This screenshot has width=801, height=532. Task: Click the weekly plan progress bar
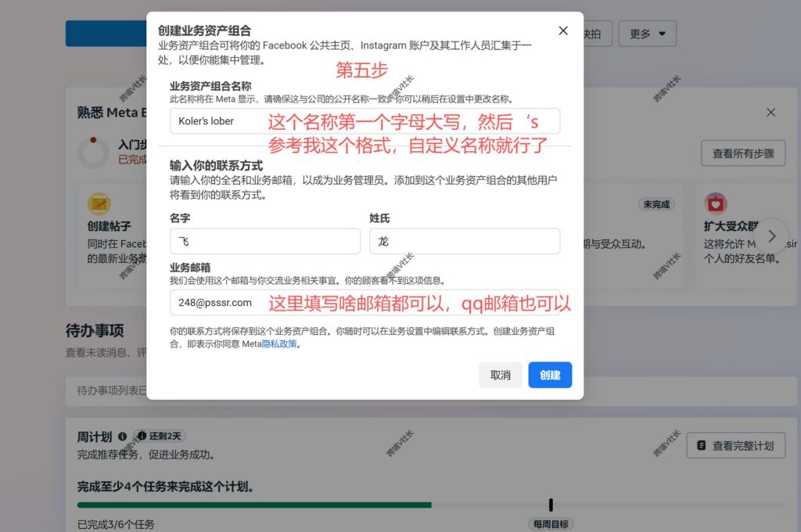point(431,505)
